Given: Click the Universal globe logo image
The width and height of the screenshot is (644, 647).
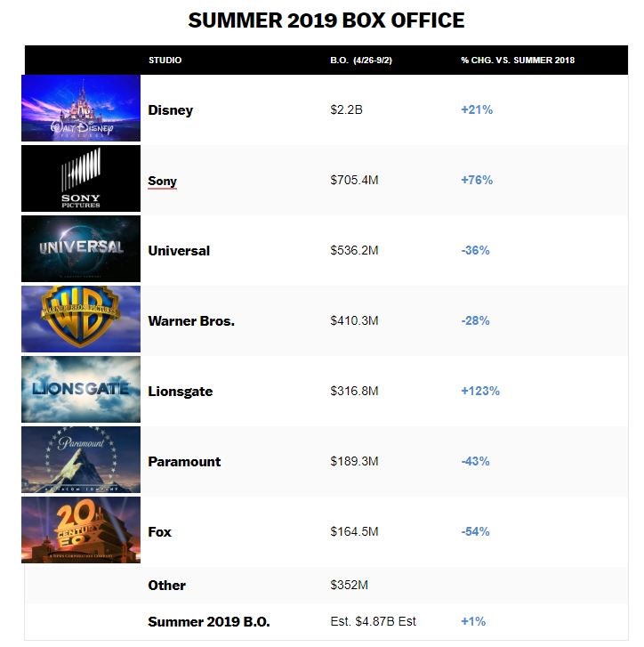Looking at the screenshot, I should tap(81, 249).
